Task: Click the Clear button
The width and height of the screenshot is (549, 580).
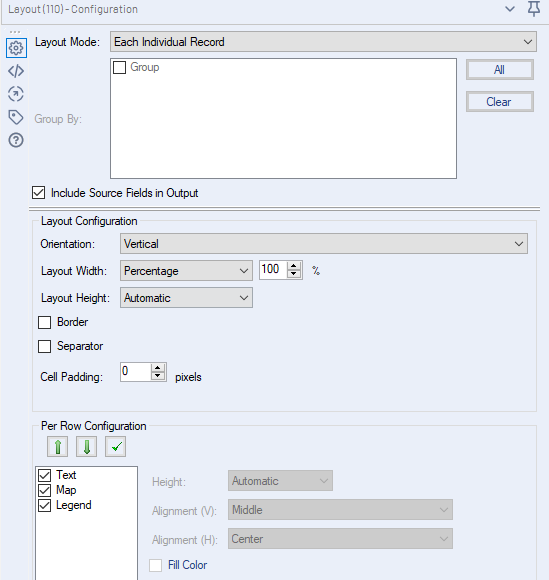Action: coord(499,102)
